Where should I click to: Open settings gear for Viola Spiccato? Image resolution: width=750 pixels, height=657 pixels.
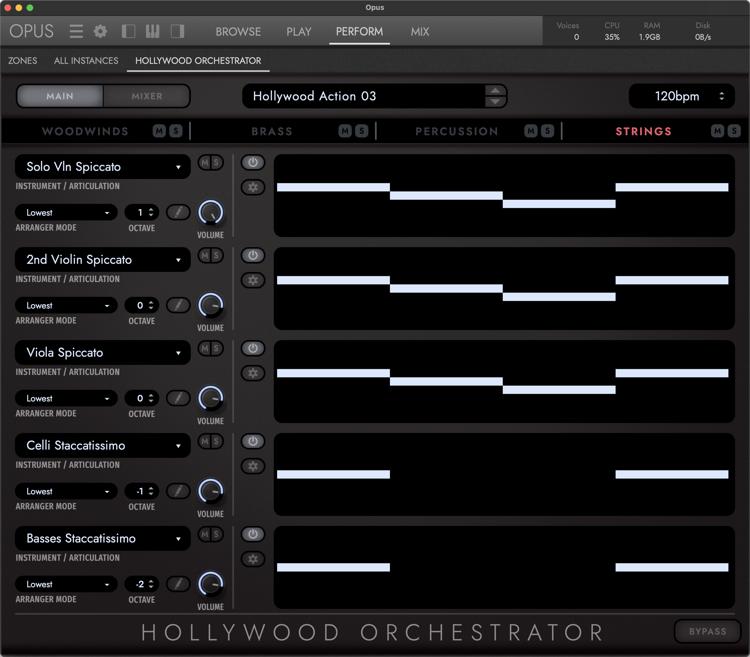253,372
